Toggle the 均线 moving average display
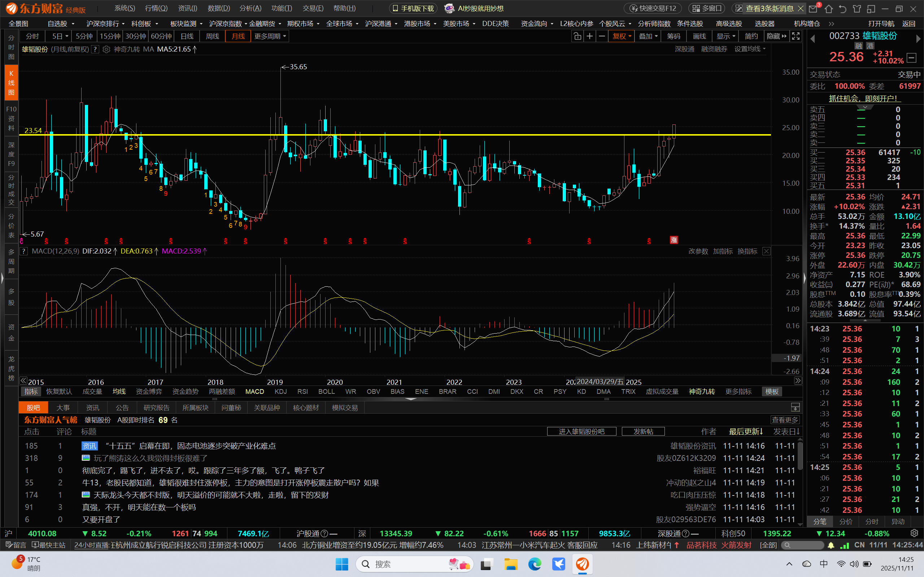 point(119,392)
